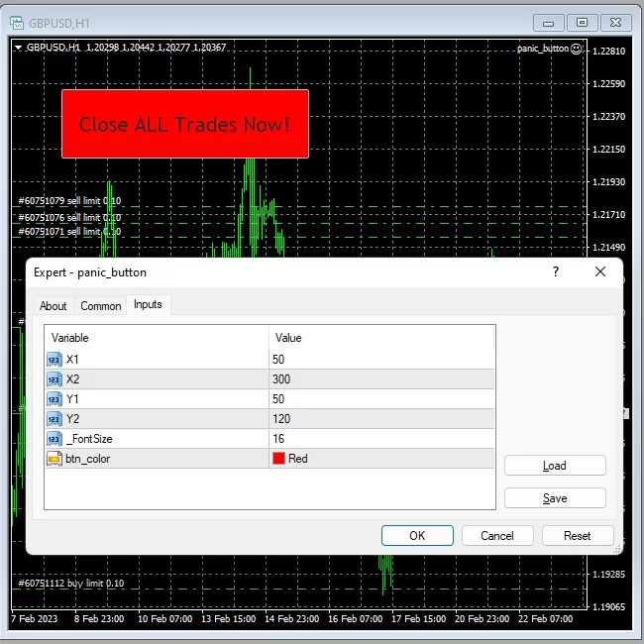This screenshot has width=644, height=644.
Task: Click order #60751079 sell limit label
Action: tap(69, 201)
